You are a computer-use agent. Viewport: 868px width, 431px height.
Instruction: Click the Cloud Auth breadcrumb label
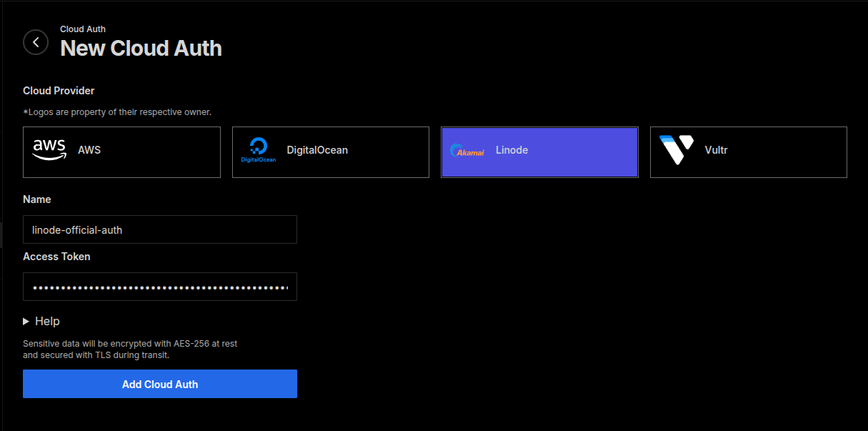82,29
